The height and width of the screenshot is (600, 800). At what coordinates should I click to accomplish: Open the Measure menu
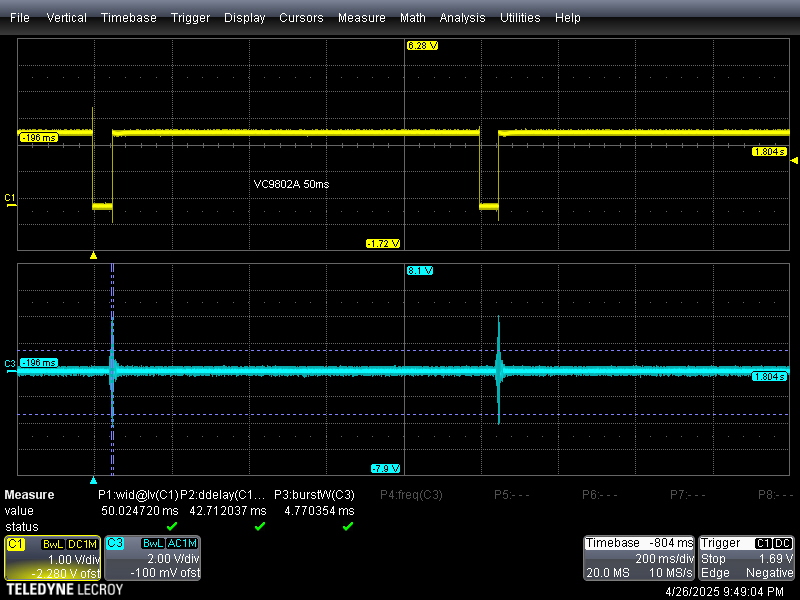pos(362,18)
